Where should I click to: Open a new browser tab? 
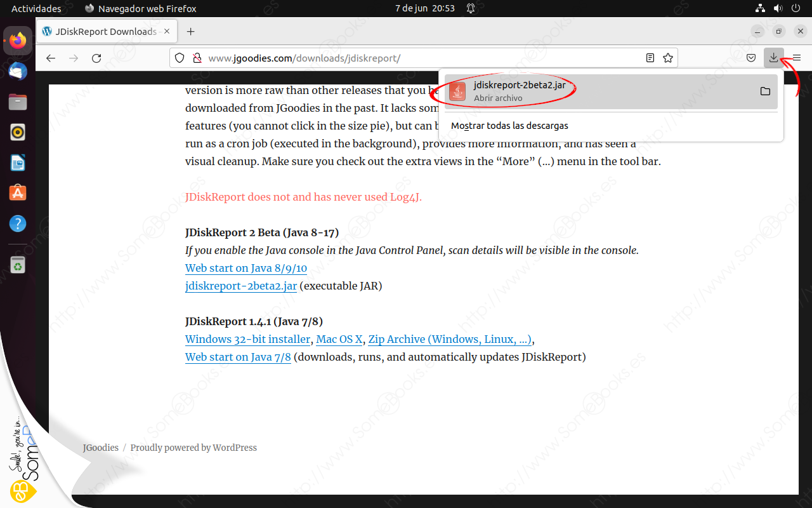coord(190,30)
